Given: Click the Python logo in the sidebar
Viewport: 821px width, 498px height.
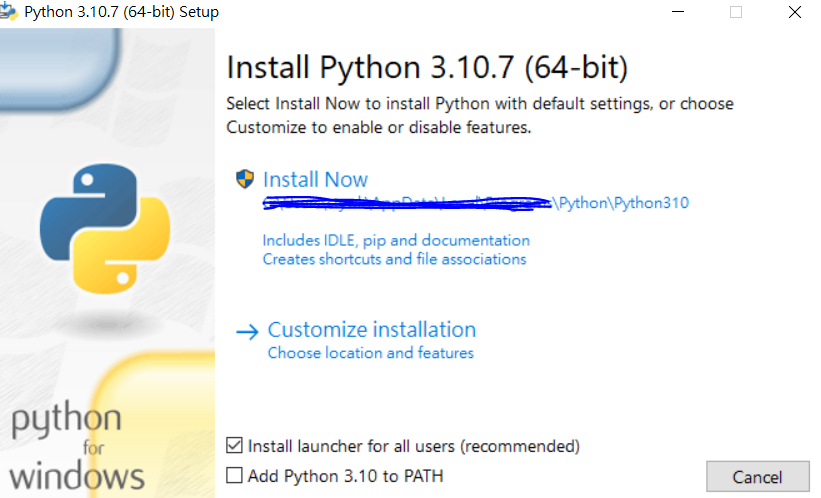Looking at the screenshot, I should pyautogui.click(x=105, y=229).
